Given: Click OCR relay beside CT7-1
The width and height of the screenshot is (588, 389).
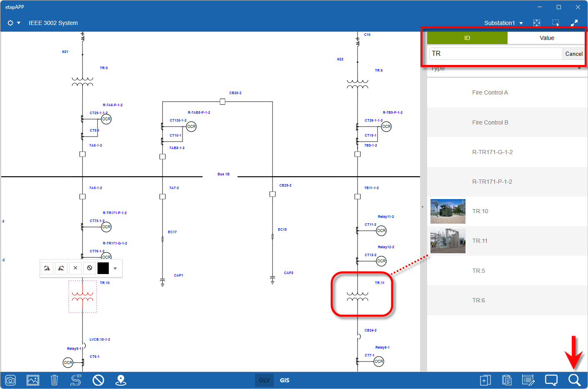Looking at the screenshot, I should (379, 362).
